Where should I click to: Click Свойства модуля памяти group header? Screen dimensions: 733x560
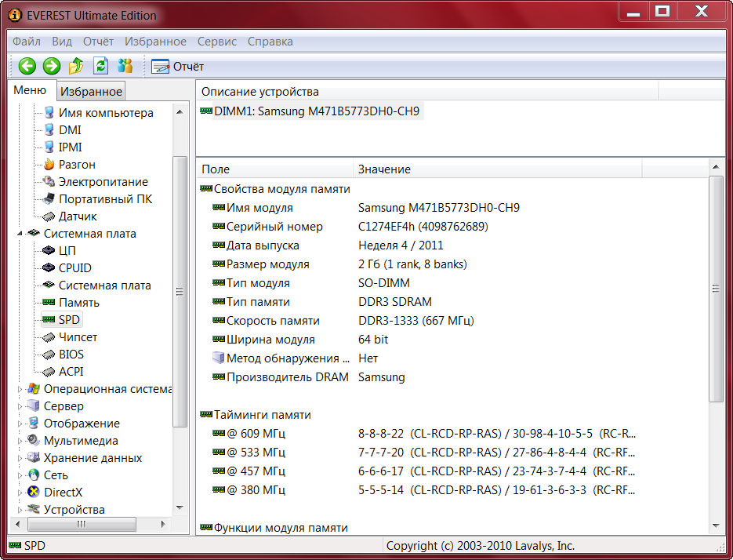click(x=275, y=189)
